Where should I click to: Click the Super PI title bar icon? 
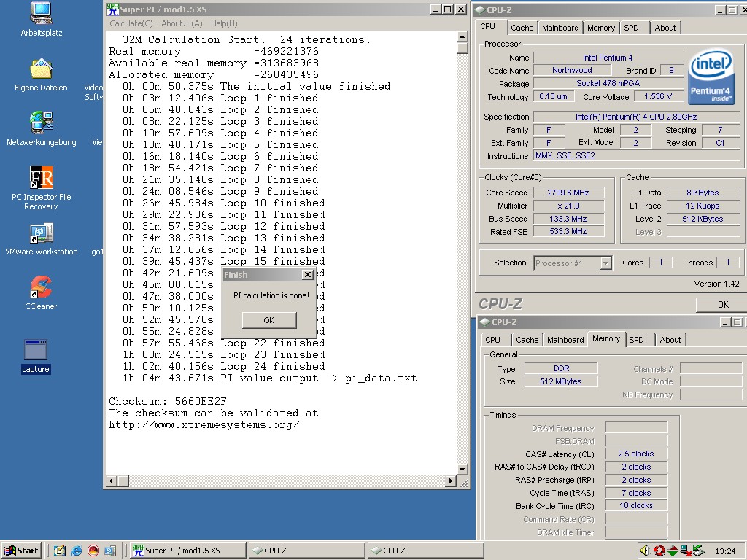point(112,9)
